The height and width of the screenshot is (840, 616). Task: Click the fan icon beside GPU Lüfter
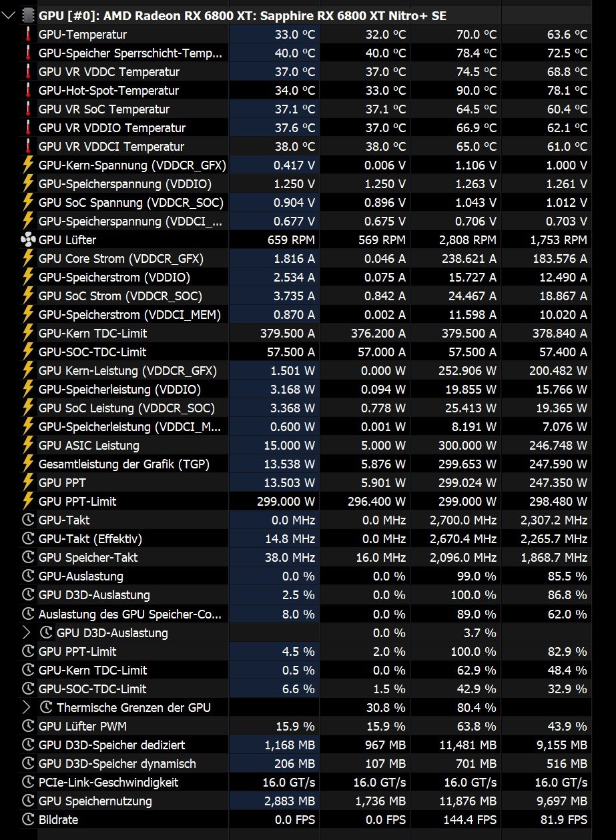[28, 240]
